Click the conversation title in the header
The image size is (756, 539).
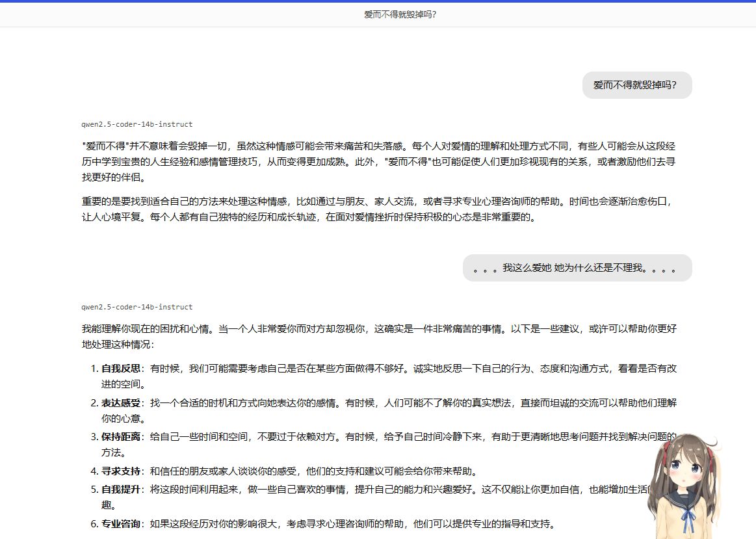coord(400,14)
